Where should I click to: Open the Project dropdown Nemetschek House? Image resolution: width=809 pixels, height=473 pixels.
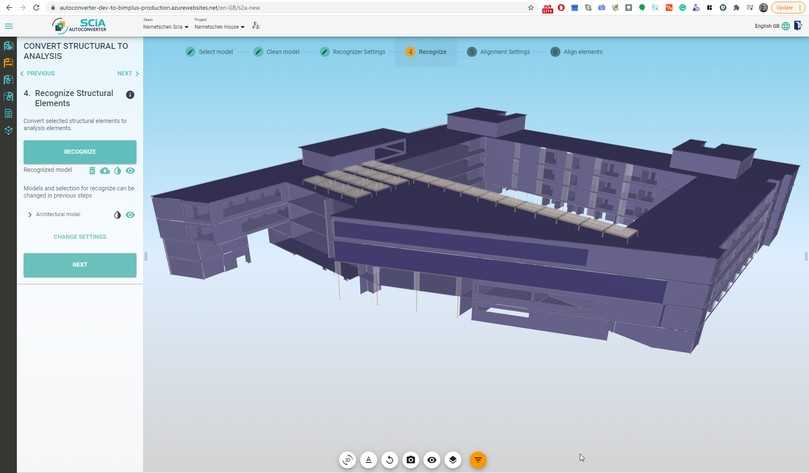pyautogui.click(x=219, y=27)
